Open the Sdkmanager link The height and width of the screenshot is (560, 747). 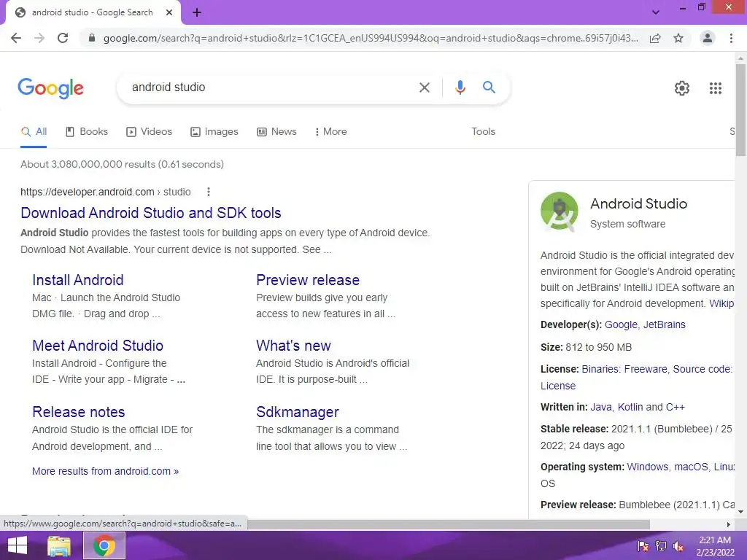tap(298, 412)
